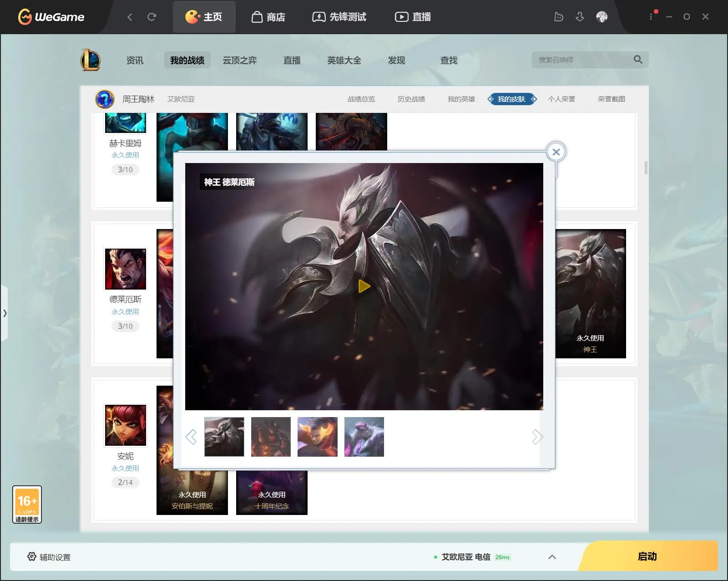Screen dimensions: 728x581
Task: Select the fourth purple skin thumbnail
Action: [364, 437]
